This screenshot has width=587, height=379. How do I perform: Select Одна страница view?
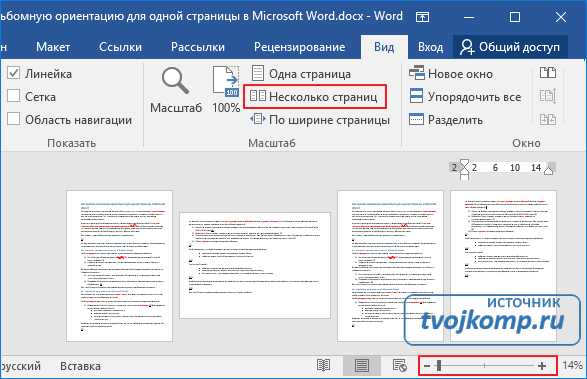pos(301,74)
